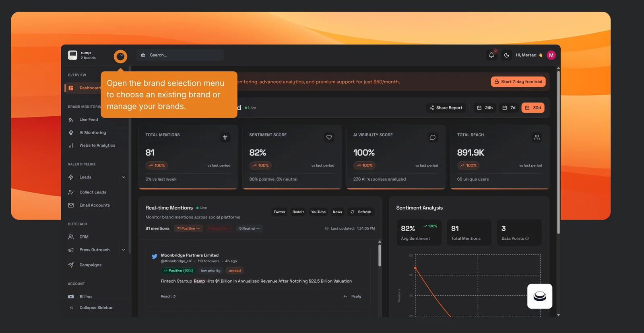Image resolution: width=644 pixels, height=333 pixels.
Task: Open Website Analytics page
Action: 97,146
